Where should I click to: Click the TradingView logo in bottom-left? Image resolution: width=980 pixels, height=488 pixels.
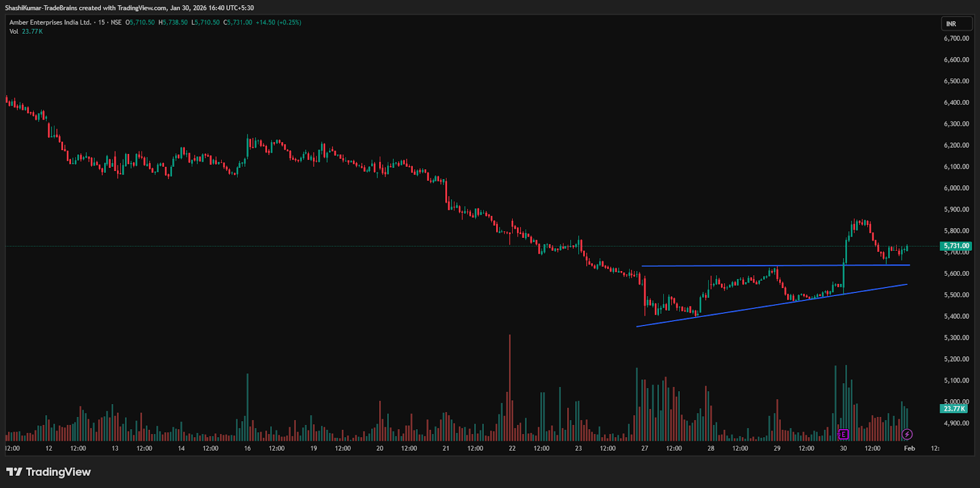click(48, 471)
